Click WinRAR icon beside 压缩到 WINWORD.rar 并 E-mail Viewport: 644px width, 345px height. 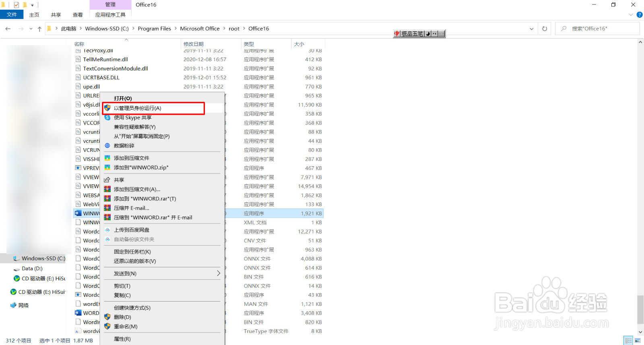tap(107, 217)
